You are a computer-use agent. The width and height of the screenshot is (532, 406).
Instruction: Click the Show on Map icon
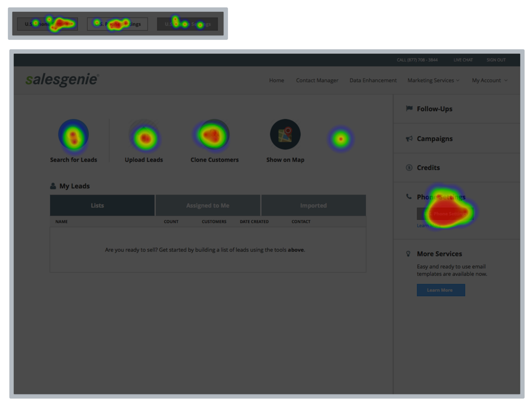coord(285,134)
